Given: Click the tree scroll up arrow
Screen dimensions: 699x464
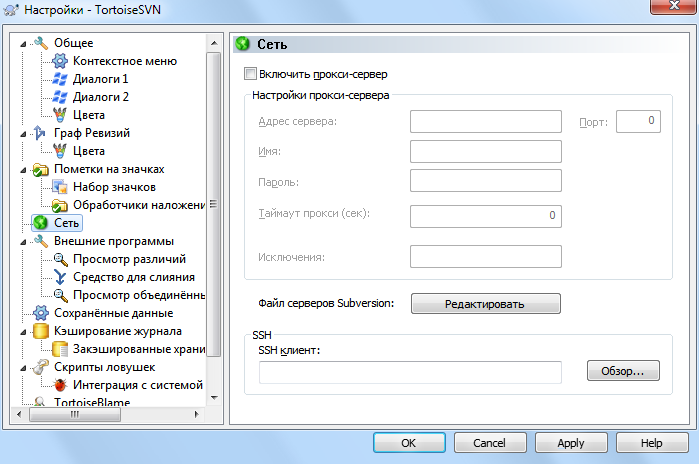Looking at the screenshot, I should (214, 43).
